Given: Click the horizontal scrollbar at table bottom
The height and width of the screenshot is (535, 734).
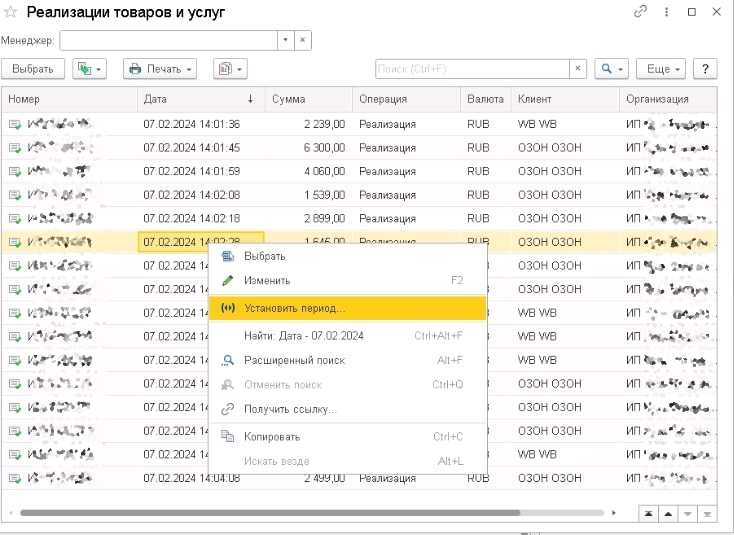Looking at the screenshot, I should 300,513.
